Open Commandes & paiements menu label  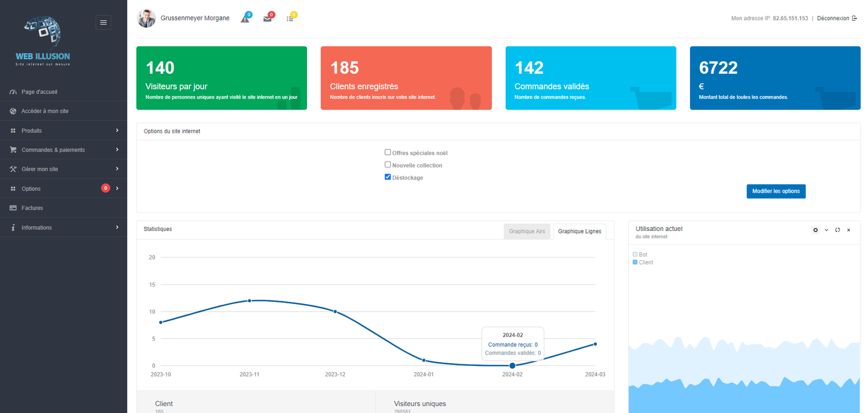[x=53, y=150]
